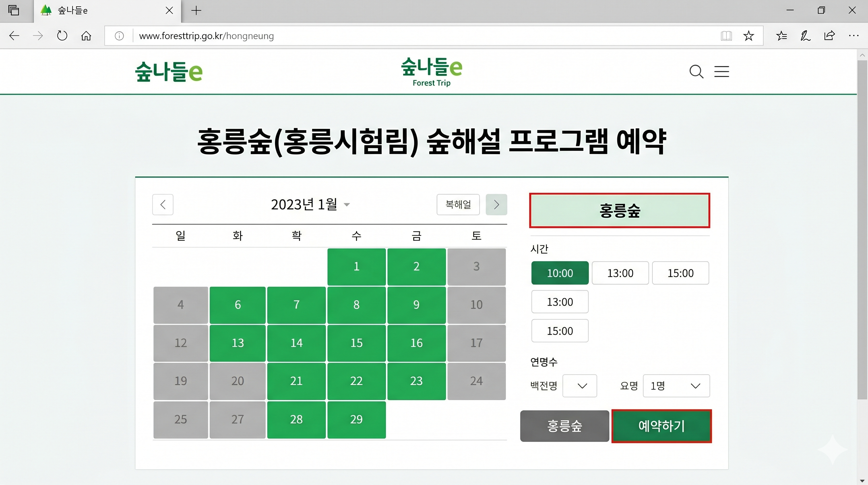
Task: Click the web notes pen icon
Action: (x=805, y=36)
